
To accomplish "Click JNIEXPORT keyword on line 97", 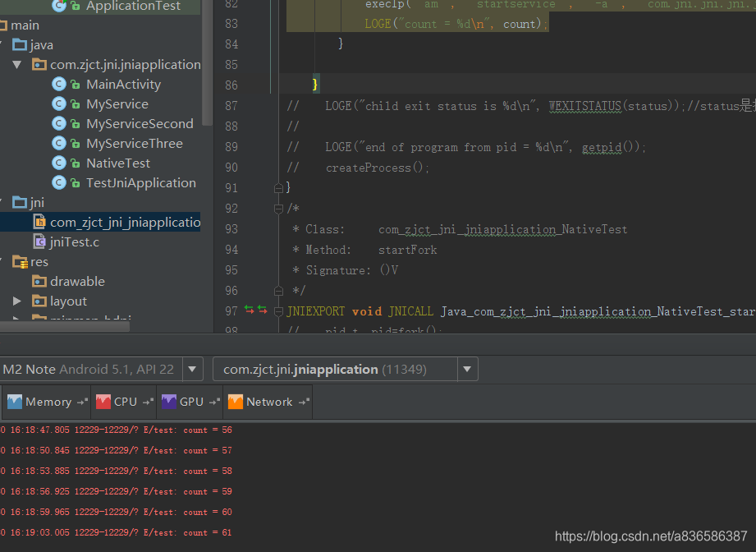I will (x=316, y=311).
